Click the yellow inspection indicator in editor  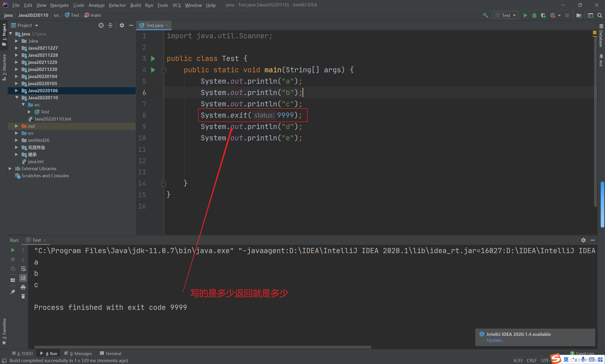tap(594, 32)
